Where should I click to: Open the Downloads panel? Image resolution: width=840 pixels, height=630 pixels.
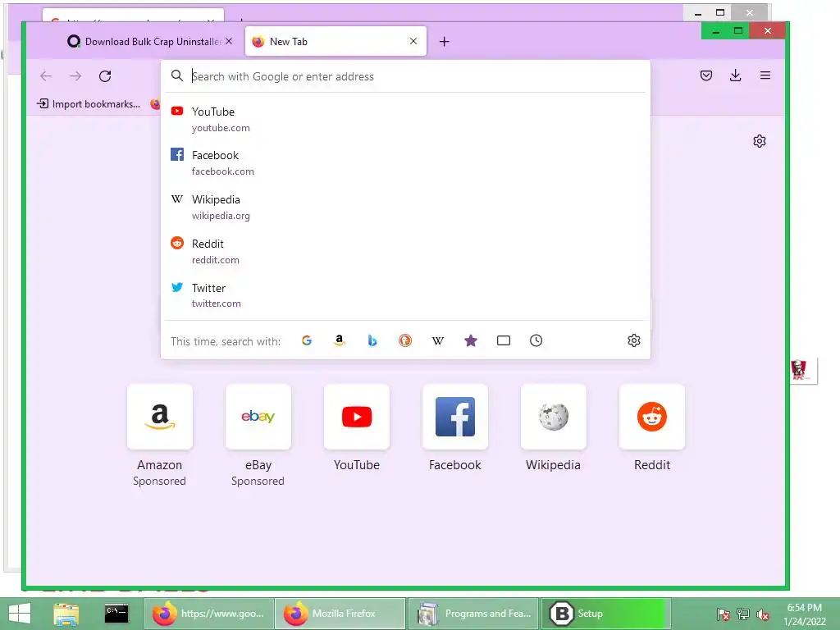[736, 75]
